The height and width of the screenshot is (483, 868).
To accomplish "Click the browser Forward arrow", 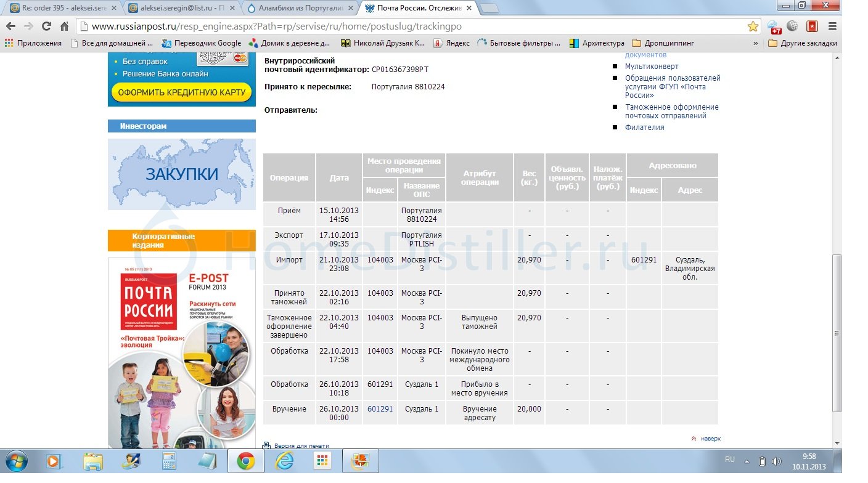I will click(x=28, y=26).
